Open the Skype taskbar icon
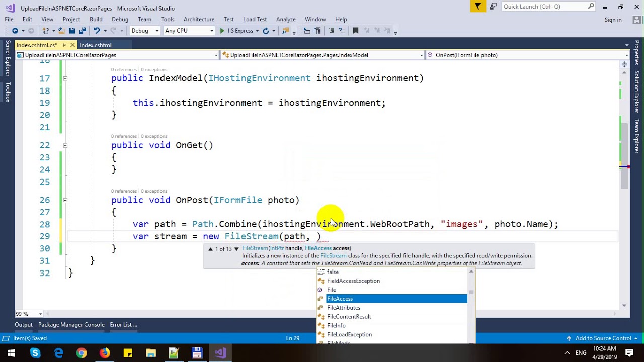 35,353
